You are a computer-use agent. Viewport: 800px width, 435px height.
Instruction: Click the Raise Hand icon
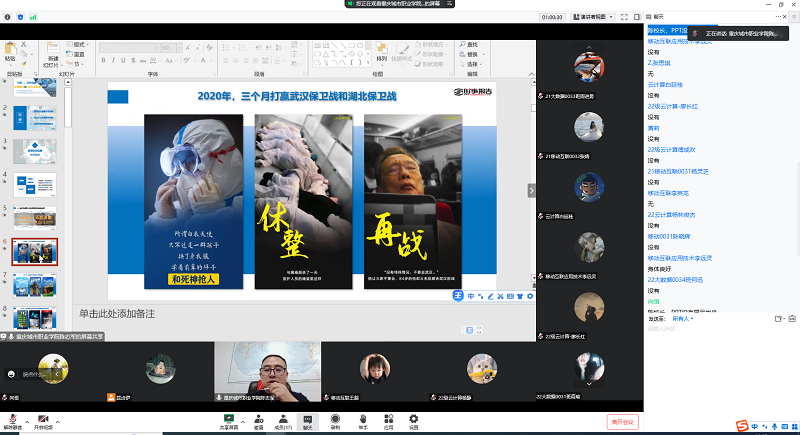point(362,420)
